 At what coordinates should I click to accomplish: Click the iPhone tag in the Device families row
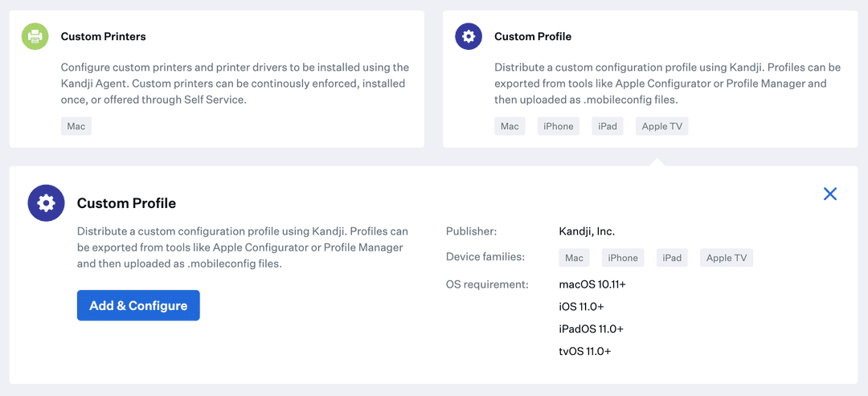tap(624, 258)
